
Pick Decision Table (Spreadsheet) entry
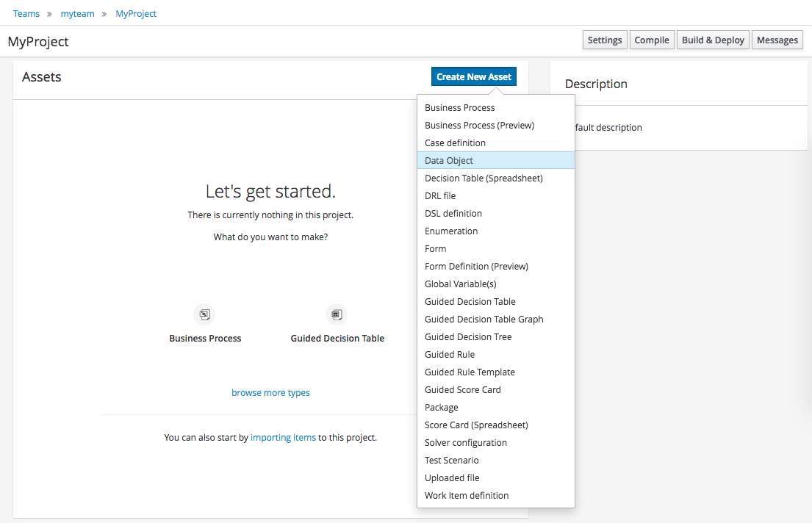tap(495, 178)
